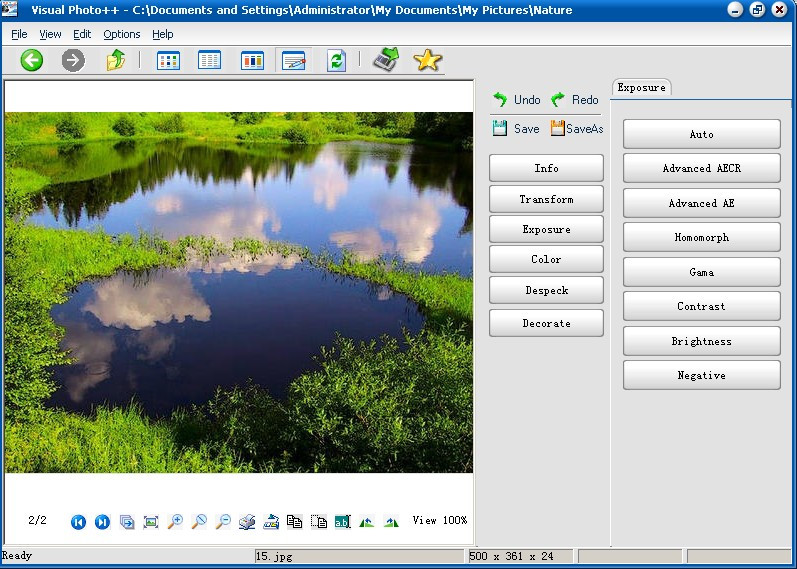Apply Negative effect button
The image size is (797, 569).
701,376
